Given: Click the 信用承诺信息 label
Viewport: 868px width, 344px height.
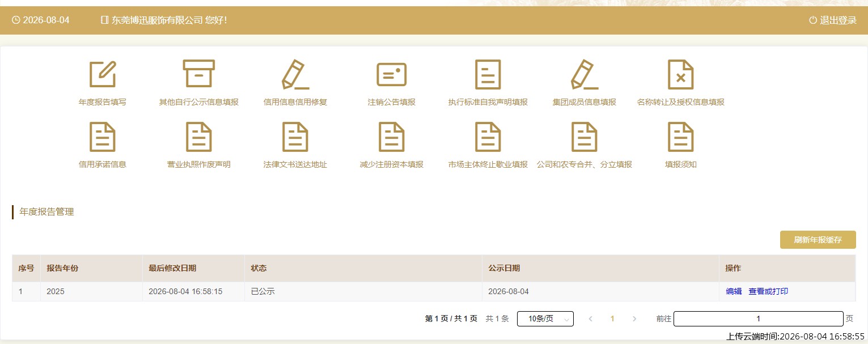Looking at the screenshot, I should coord(103,165).
